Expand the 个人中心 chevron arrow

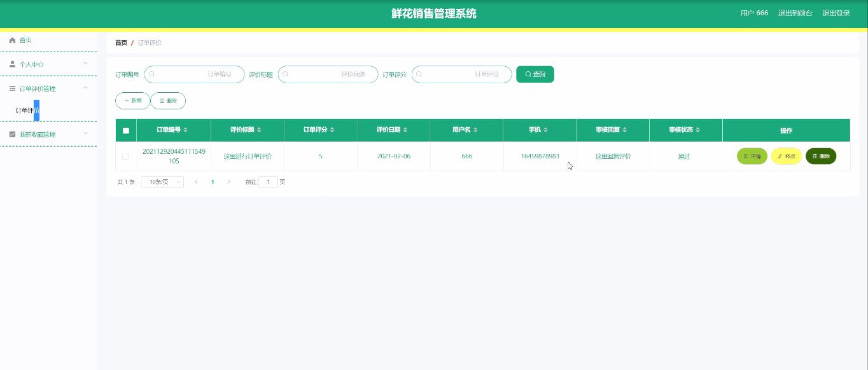click(x=86, y=63)
